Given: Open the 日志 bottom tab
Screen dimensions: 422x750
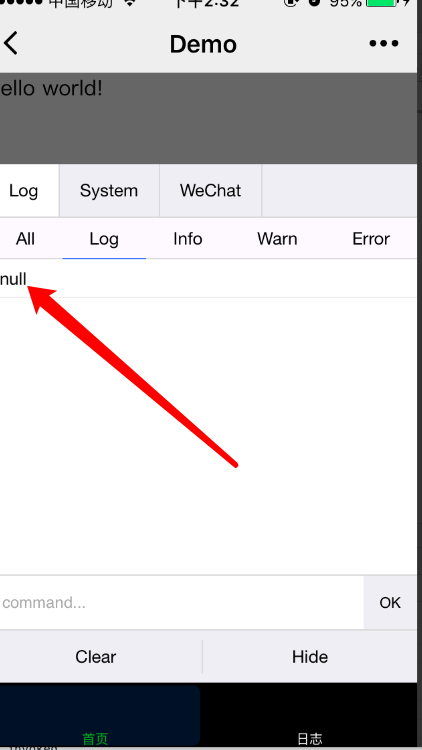Looking at the screenshot, I should coord(310,739).
